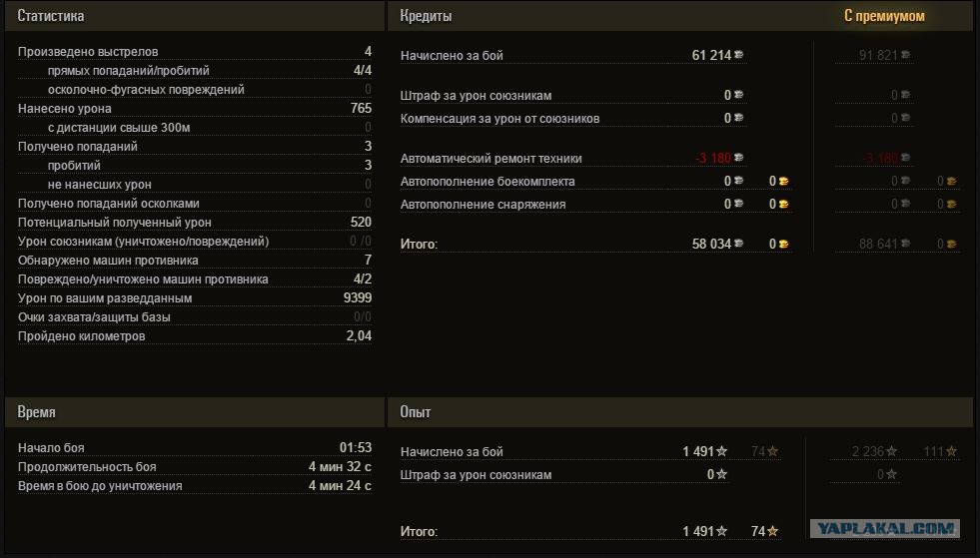Click the credits icon in the Компенсация за урон от союзников row
Image resolution: width=980 pixels, height=558 pixels.
point(739,119)
